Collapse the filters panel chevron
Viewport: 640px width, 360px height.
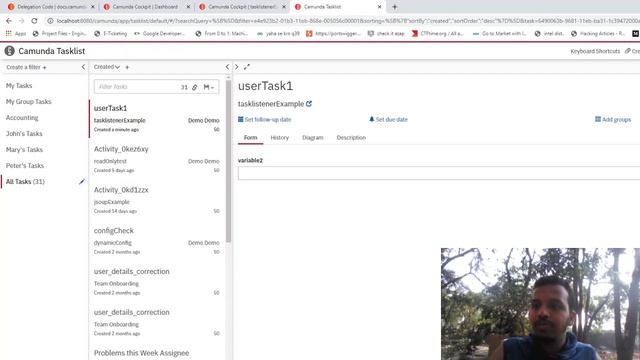pos(83,67)
